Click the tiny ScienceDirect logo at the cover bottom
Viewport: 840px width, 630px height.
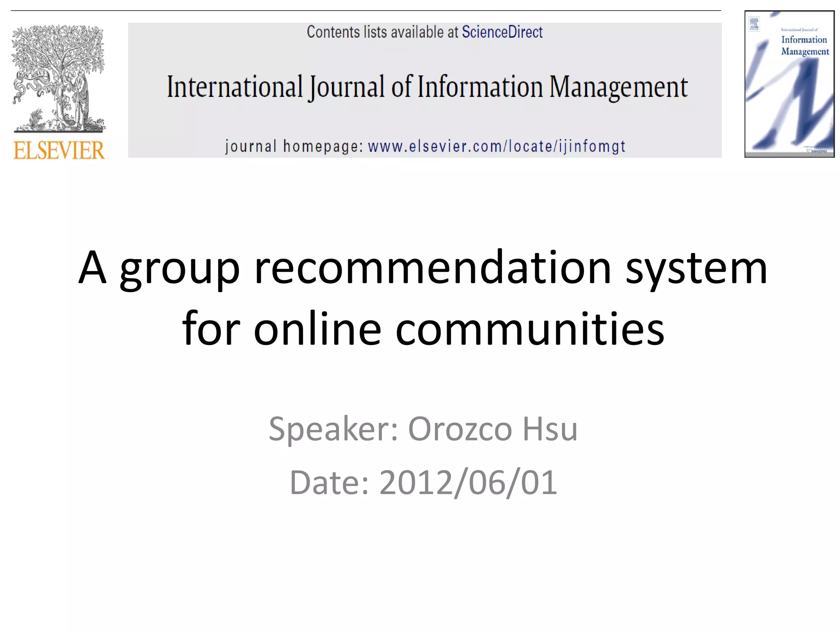pos(818,151)
